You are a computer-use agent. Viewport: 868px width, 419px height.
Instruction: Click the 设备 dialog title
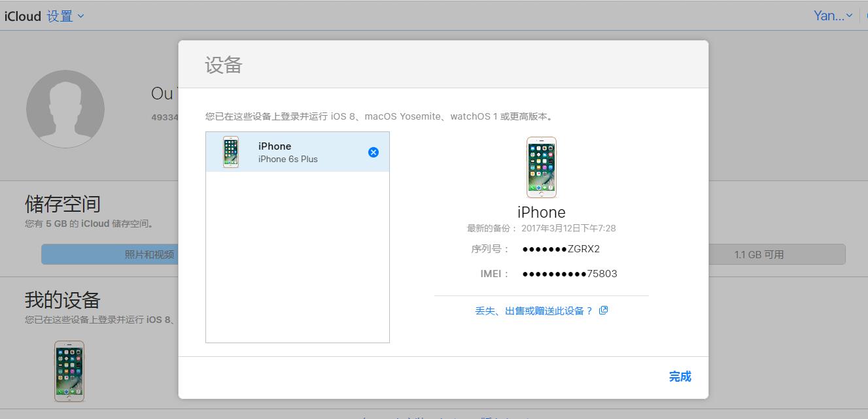point(224,65)
